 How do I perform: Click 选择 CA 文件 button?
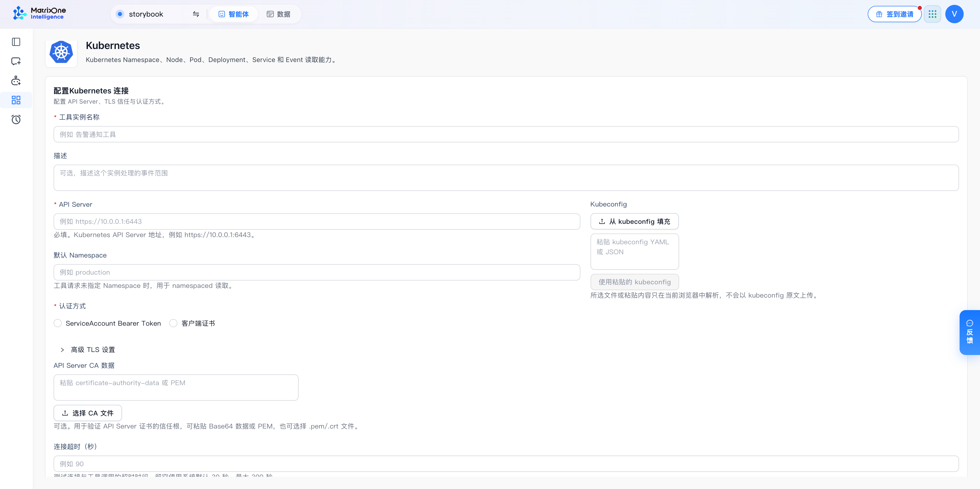[88, 413]
